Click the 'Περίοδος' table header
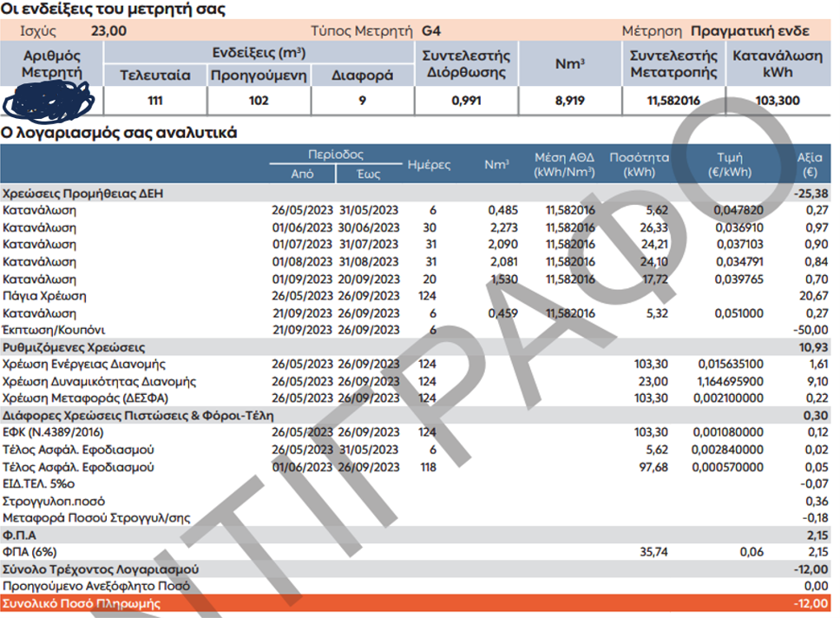 pyautogui.click(x=335, y=154)
